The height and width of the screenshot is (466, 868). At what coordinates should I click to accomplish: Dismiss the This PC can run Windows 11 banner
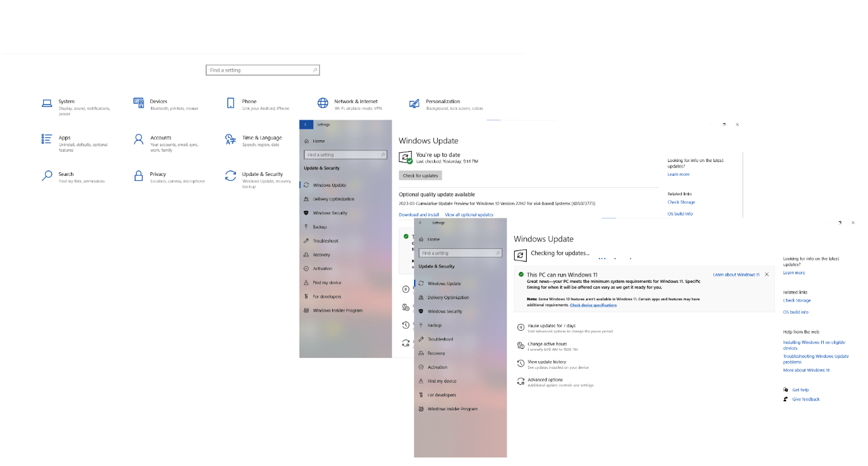[x=767, y=274]
